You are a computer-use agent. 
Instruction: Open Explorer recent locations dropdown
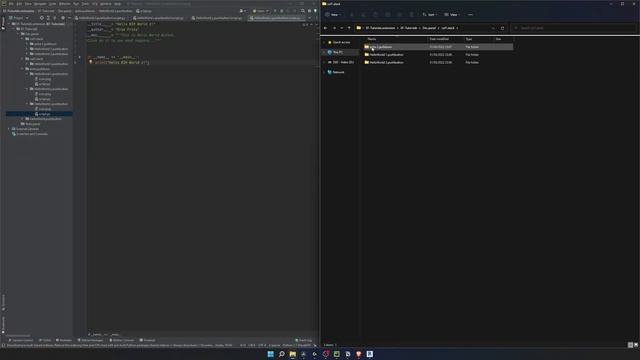click(342, 28)
